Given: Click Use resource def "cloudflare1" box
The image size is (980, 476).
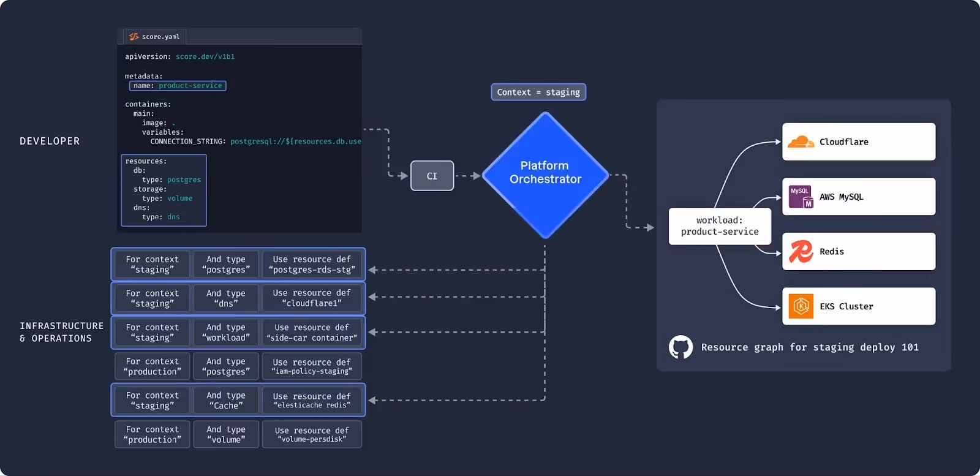Looking at the screenshot, I should (312, 298).
